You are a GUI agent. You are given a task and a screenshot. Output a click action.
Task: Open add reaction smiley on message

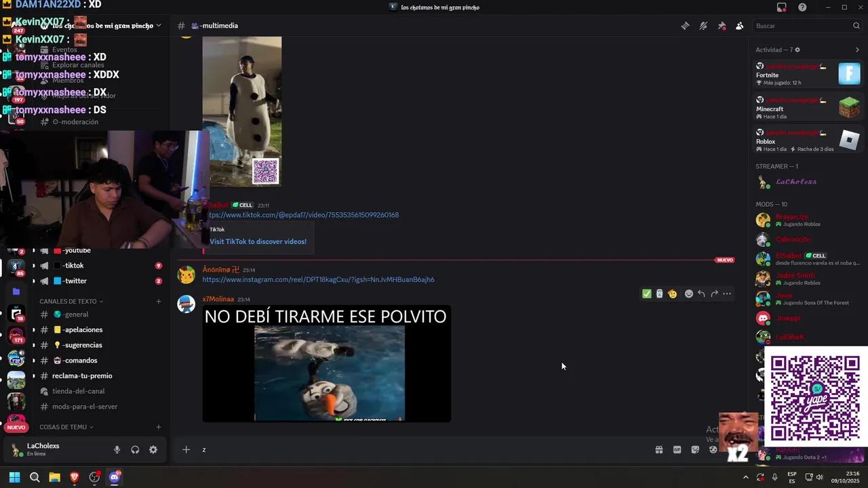(x=688, y=293)
